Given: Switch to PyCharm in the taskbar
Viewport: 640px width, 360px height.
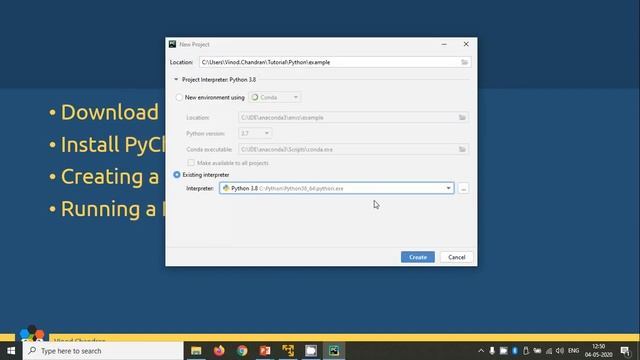Looking at the screenshot, I should click(x=334, y=351).
